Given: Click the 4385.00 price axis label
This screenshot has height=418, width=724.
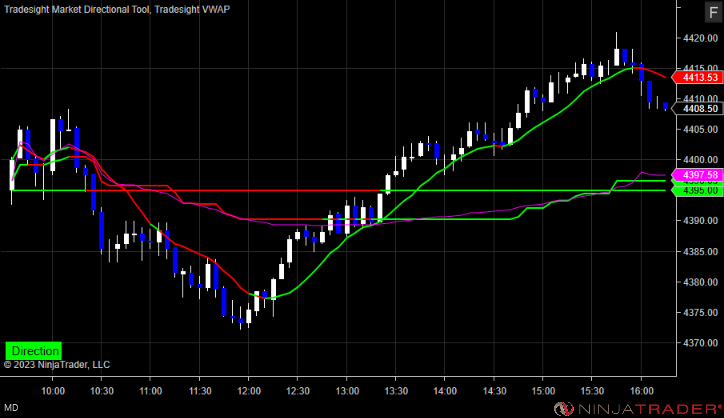Looking at the screenshot, I should point(700,252).
